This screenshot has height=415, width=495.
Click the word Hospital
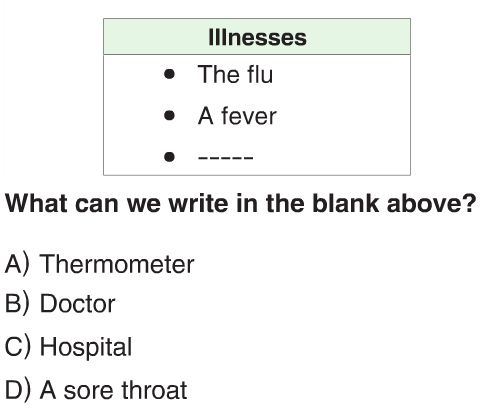point(86,347)
